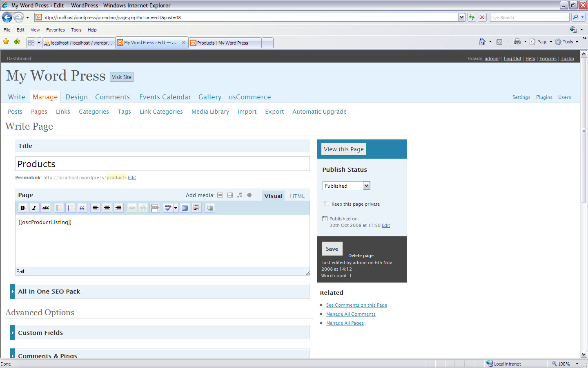588x368 pixels.
Task: Align text right in the editor
Action: [x=118, y=208]
